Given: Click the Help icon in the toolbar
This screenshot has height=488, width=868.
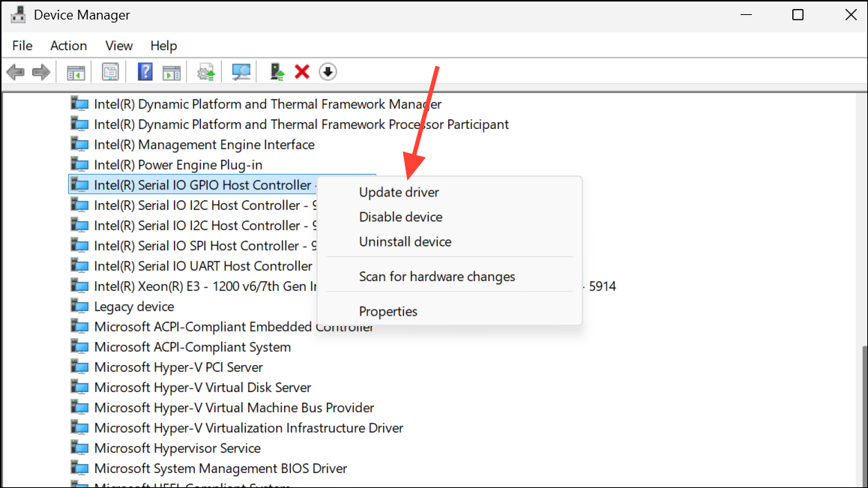Looking at the screenshot, I should (144, 71).
